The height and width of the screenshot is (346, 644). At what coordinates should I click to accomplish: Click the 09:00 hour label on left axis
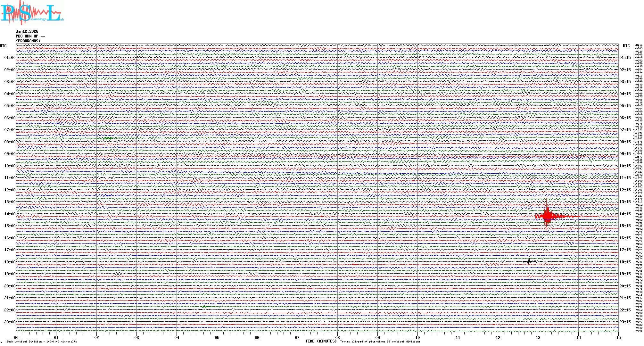coord(10,154)
